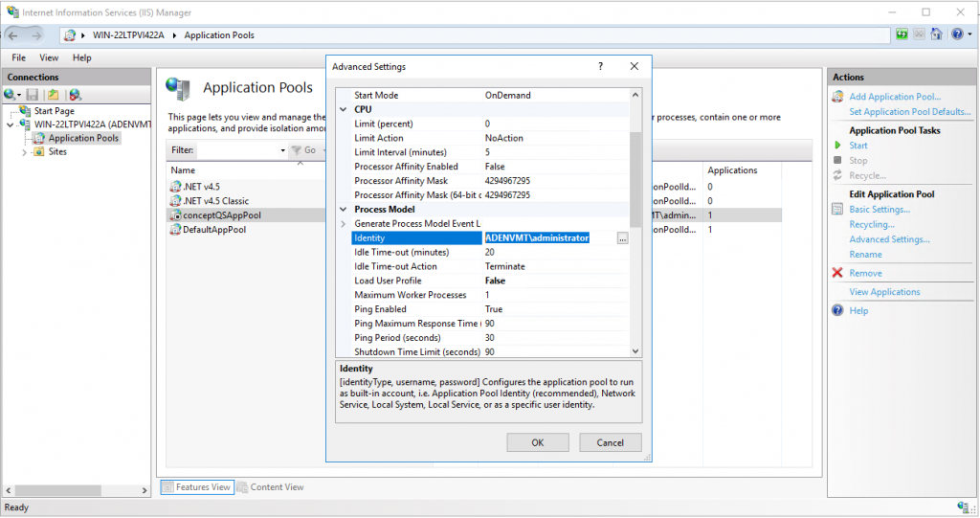Open dropdown next to Create Connection icon

coord(19,95)
